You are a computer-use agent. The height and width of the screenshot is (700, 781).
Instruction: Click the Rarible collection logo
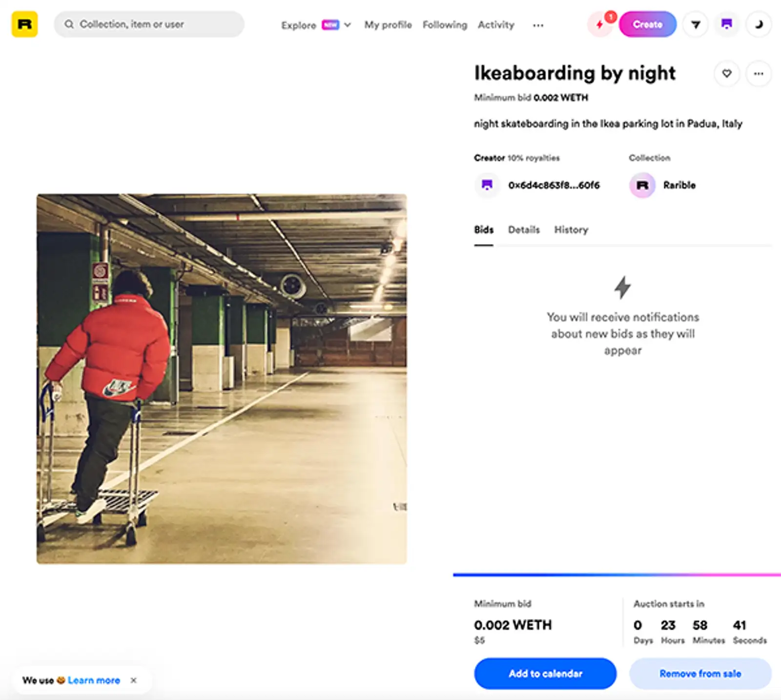pos(642,185)
